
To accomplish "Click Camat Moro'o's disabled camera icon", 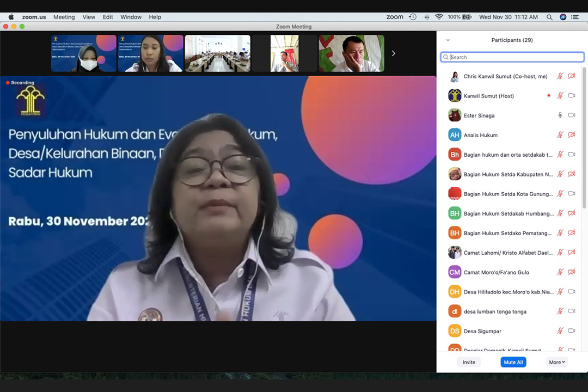I will click(572, 272).
